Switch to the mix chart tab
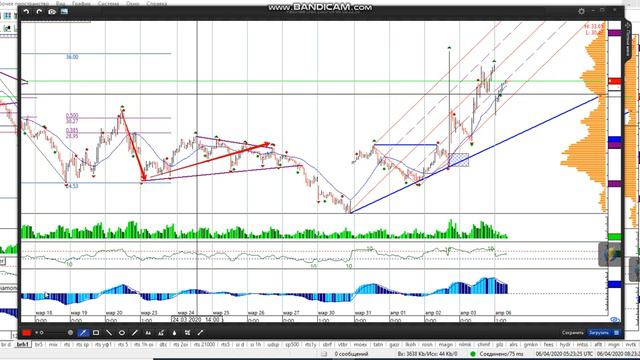Screen dimensions: 640x360 [x=53, y=344]
